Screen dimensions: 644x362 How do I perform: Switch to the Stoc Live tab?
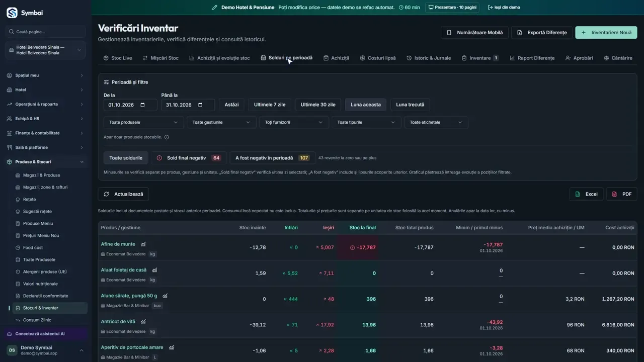[118, 58]
